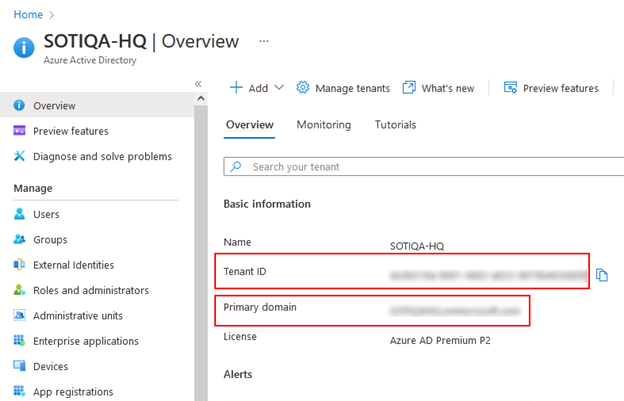Click the Enterprise applications grid icon
The image size is (624, 401).
(x=19, y=341)
